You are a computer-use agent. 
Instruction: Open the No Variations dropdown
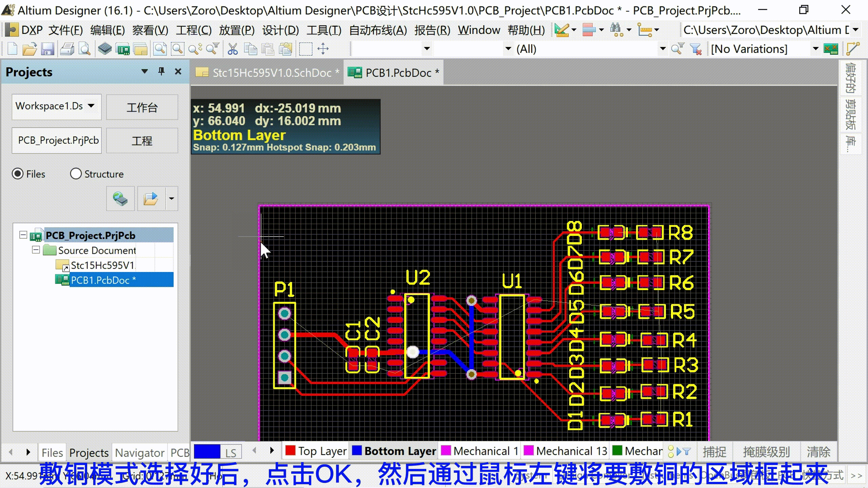click(x=815, y=49)
